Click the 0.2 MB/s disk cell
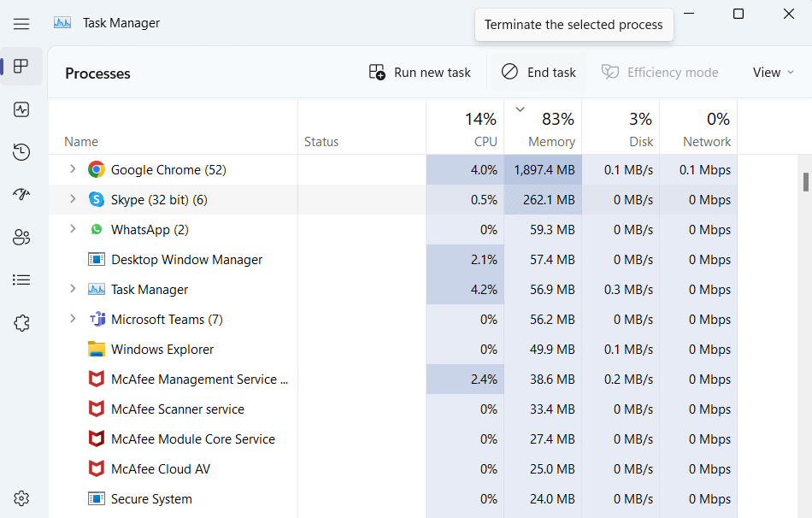 [x=621, y=380]
